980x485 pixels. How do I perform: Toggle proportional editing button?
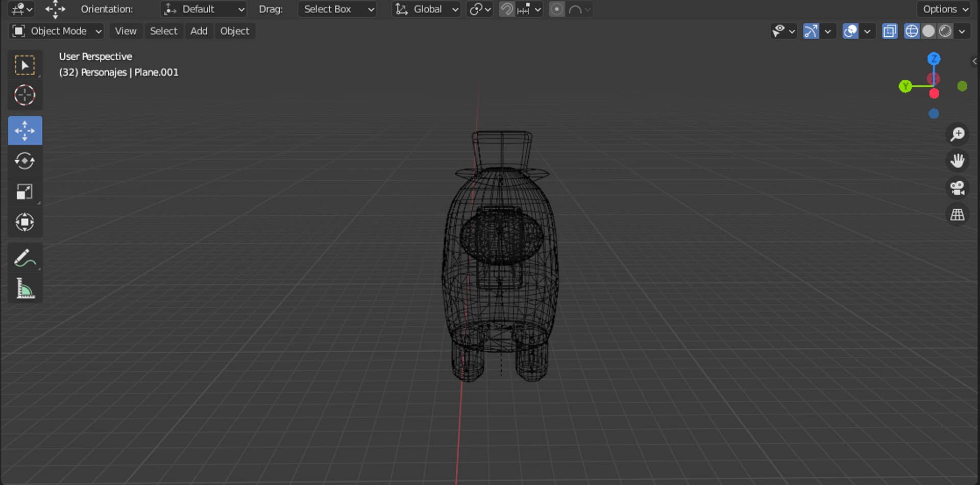(x=557, y=9)
